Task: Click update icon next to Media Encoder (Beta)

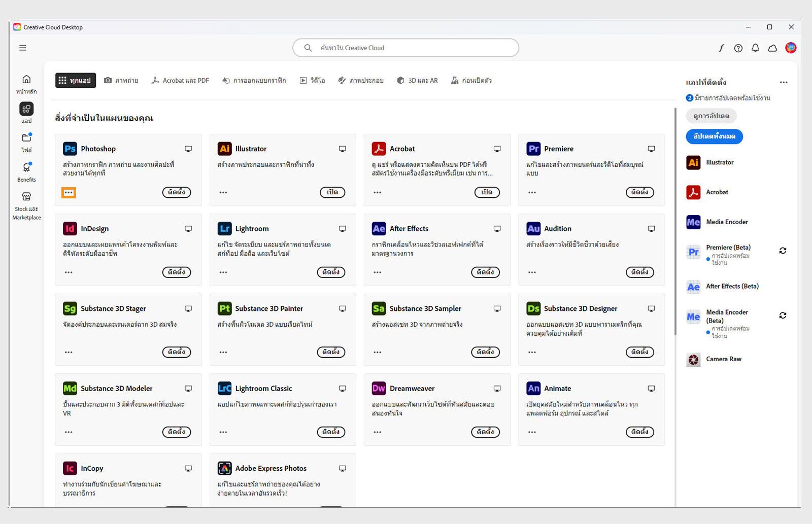Action: point(783,316)
